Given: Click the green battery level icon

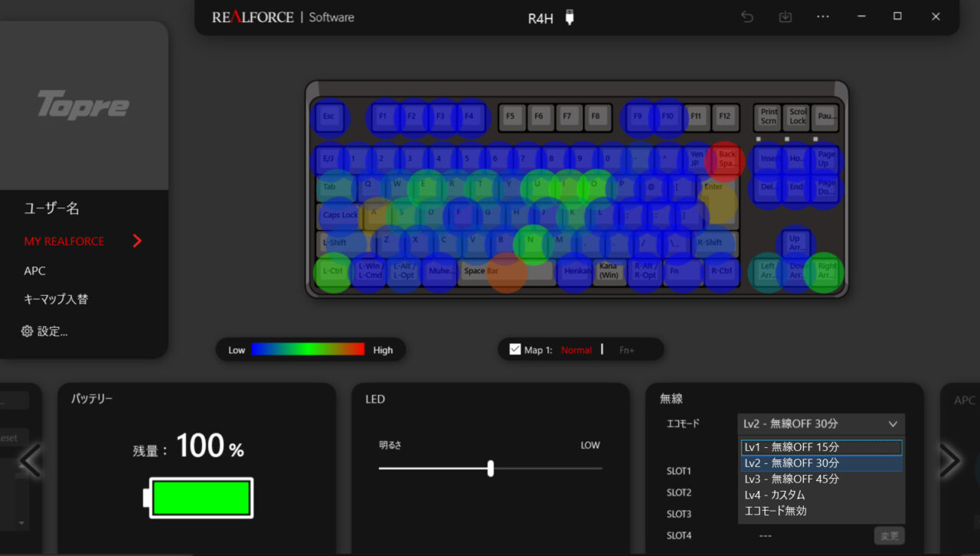Looking at the screenshot, I should (201, 498).
